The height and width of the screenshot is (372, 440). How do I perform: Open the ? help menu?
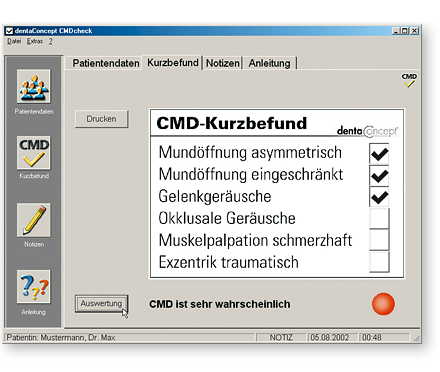coord(50,41)
